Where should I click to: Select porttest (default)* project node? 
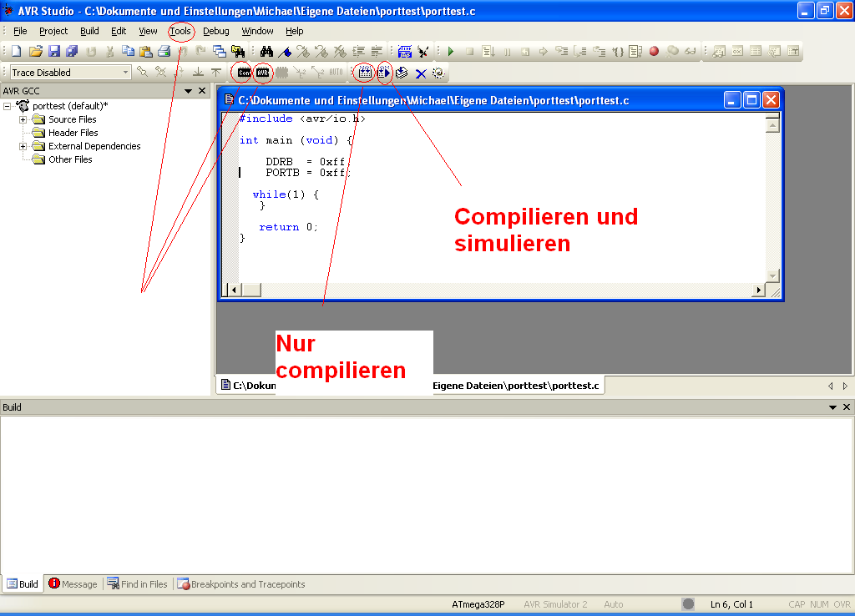click(x=70, y=106)
